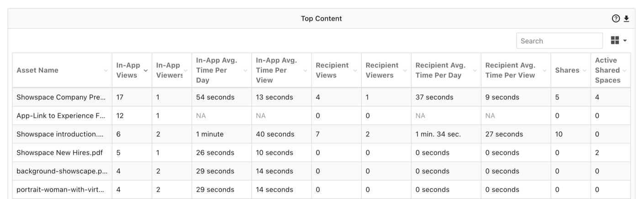Open Recipient Avg. Time Per View chevron

click(x=544, y=70)
